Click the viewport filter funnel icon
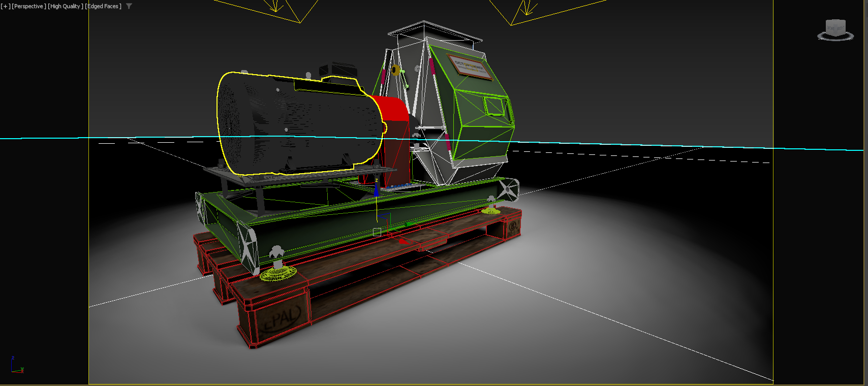The height and width of the screenshot is (386, 868). pos(129,6)
